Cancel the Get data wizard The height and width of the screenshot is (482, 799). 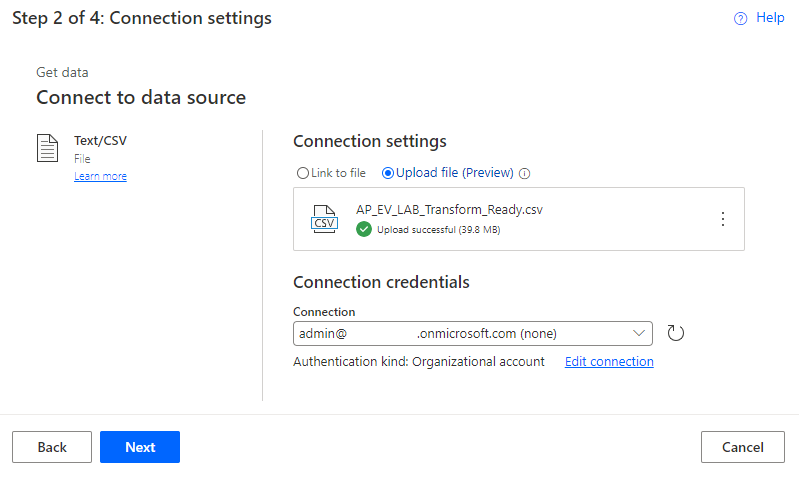pos(743,447)
